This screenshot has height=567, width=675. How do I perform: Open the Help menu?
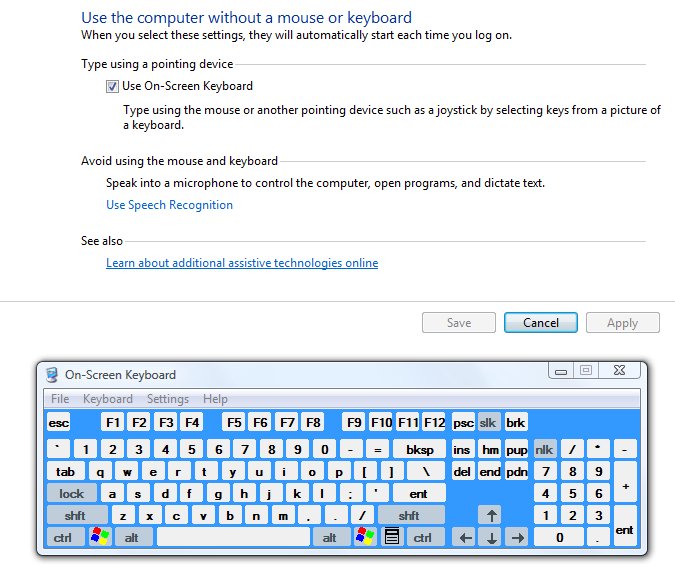215,399
